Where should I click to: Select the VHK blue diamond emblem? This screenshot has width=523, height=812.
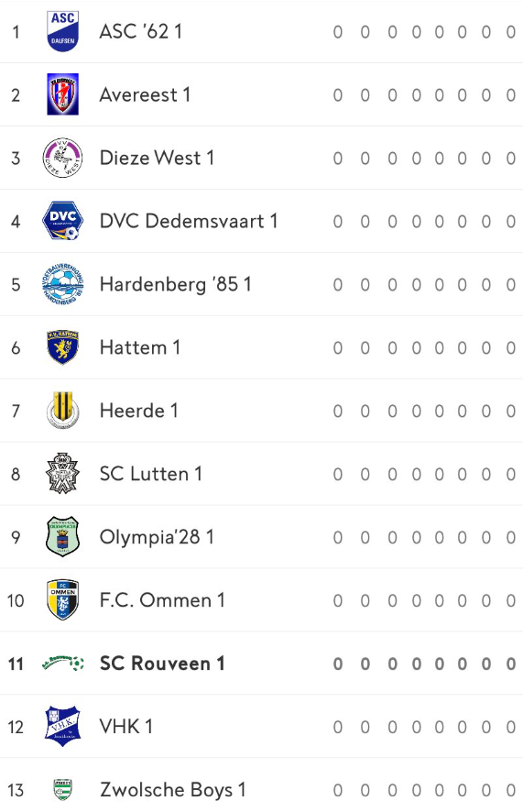(x=62, y=726)
